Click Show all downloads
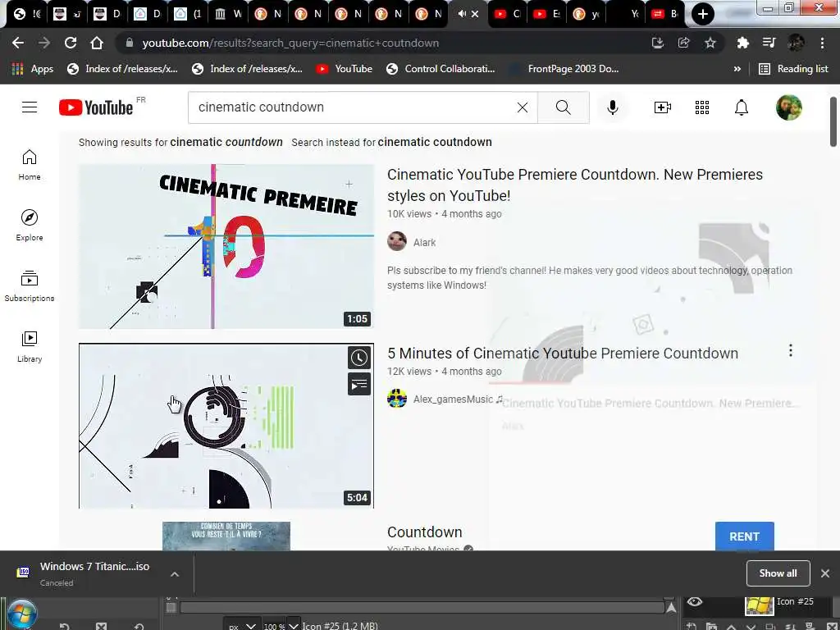 pyautogui.click(x=778, y=573)
